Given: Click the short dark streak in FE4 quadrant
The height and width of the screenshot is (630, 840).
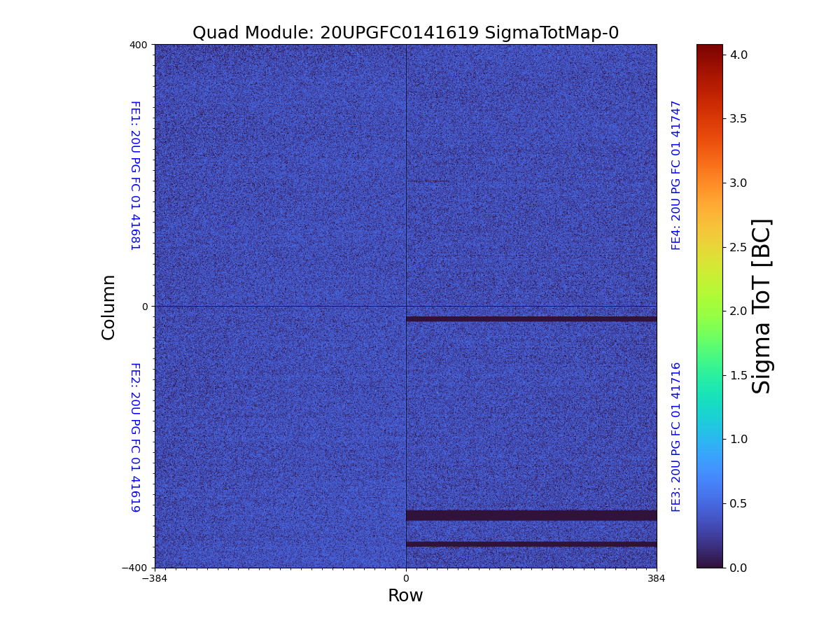Looking at the screenshot, I should pyautogui.click(x=428, y=181).
